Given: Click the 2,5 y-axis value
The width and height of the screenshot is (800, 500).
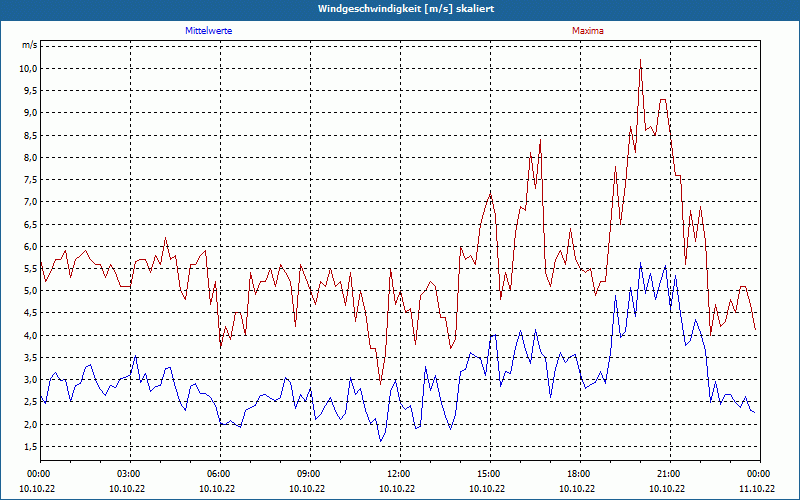Looking at the screenshot, I should pos(30,402).
